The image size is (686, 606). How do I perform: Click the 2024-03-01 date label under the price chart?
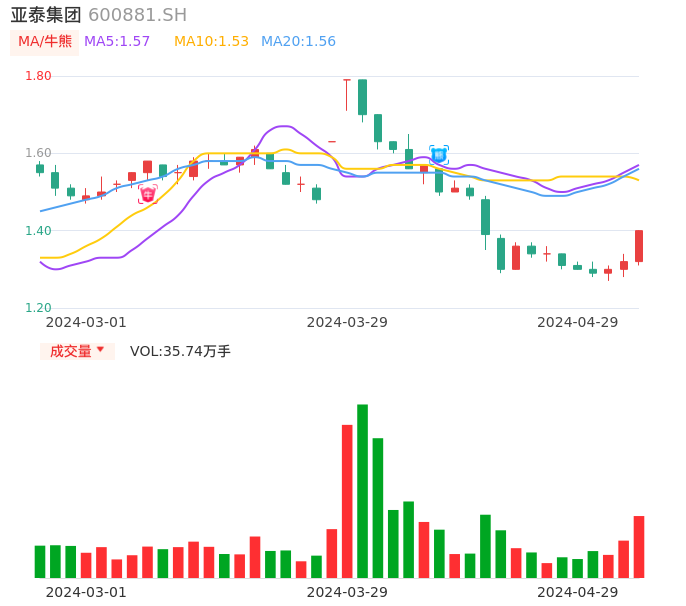coord(86,322)
